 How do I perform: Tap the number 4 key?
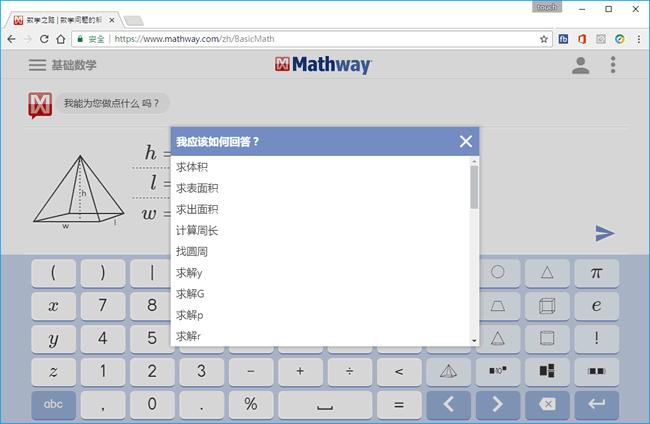(103, 339)
